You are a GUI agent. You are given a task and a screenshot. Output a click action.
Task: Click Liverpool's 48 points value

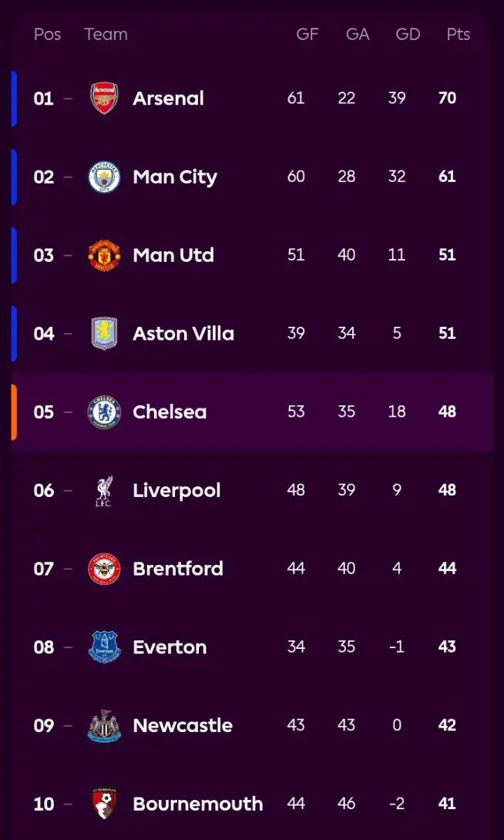(447, 491)
